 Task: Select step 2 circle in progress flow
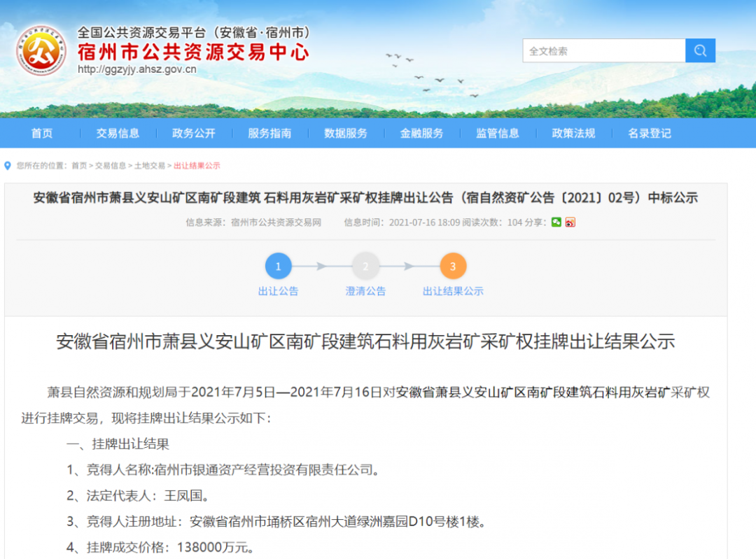click(x=365, y=267)
